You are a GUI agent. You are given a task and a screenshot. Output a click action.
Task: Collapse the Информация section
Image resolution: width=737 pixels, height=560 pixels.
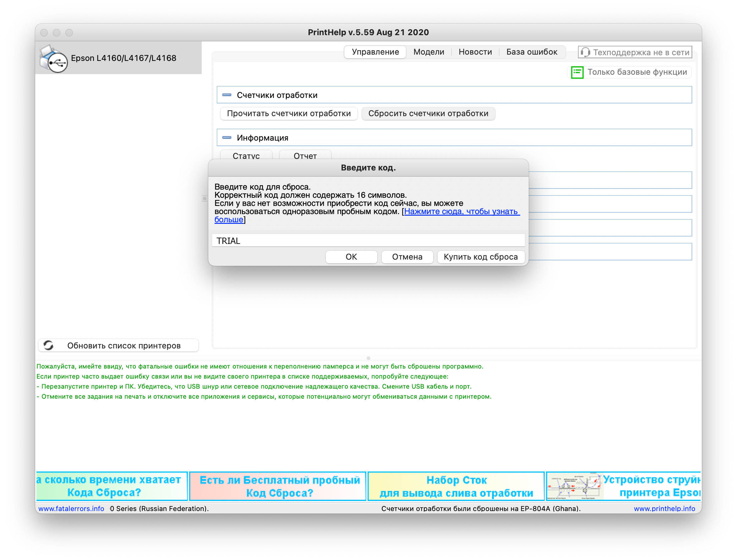[x=227, y=137]
